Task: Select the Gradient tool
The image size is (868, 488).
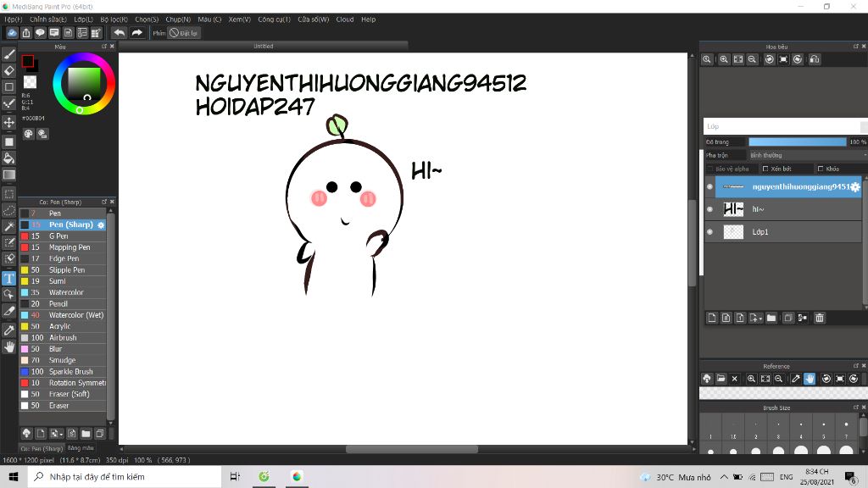Action: [x=8, y=175]
